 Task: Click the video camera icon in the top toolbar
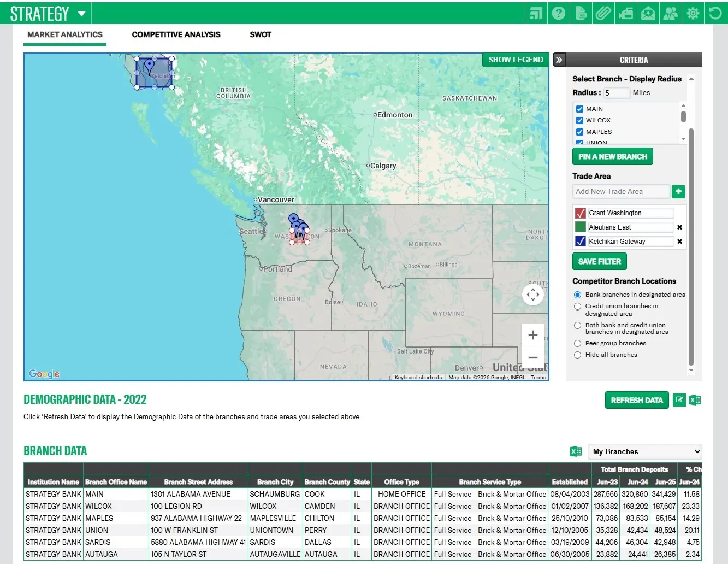pyautogui.click(x=626, y=13)
